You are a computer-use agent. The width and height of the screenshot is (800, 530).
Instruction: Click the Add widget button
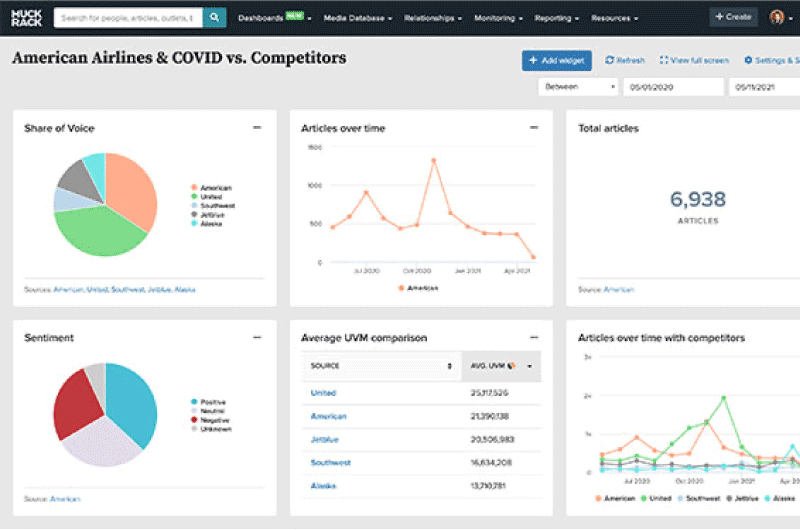[x=557, y=60]
